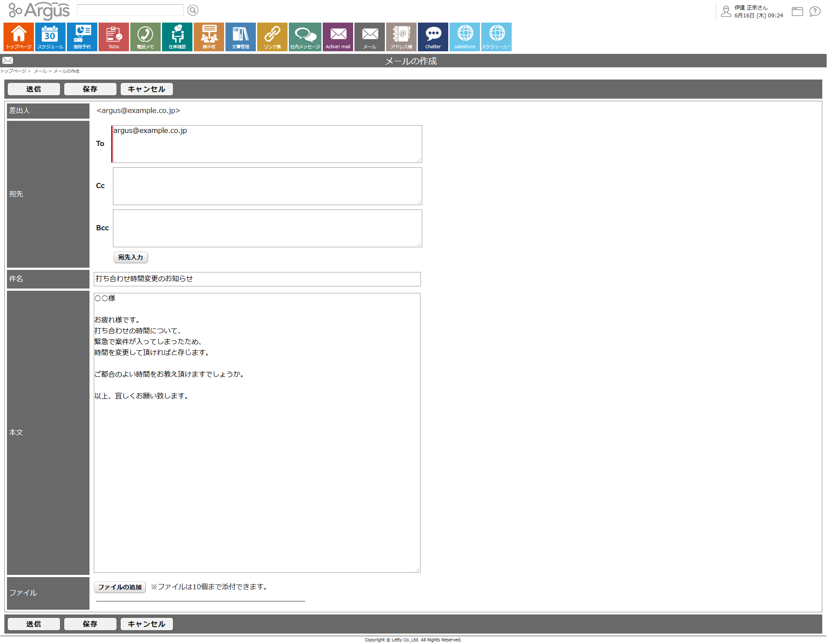Viewport: 834px width, 644px height.
Task: Click the top Send (送信) button
Action: [x=34, y=89]
